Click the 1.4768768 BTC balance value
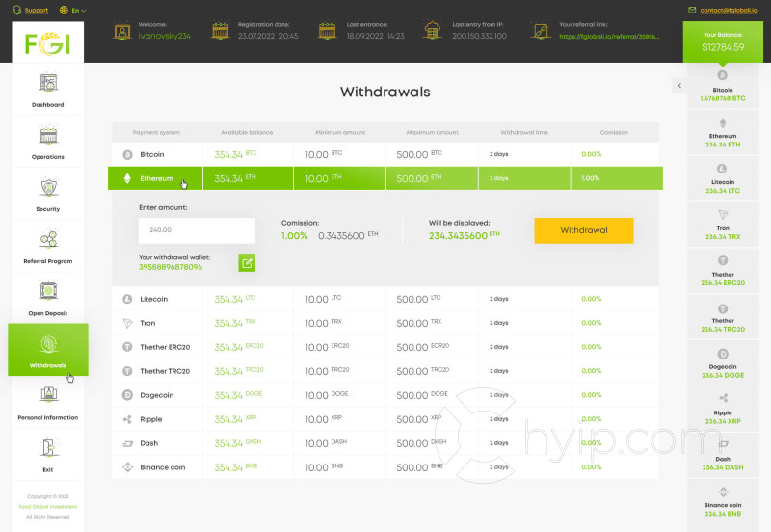771x532 pixels. (x=722, y=98)
